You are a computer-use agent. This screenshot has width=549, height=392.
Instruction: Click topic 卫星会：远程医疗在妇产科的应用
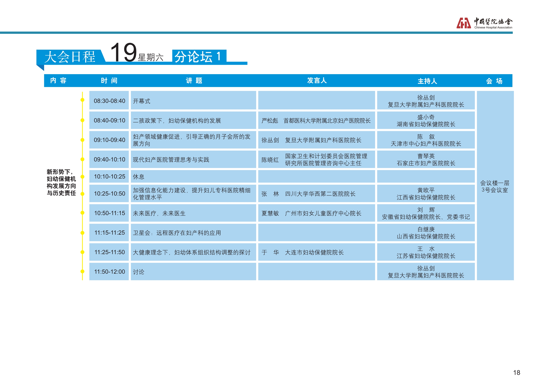(x=193, y=232)
